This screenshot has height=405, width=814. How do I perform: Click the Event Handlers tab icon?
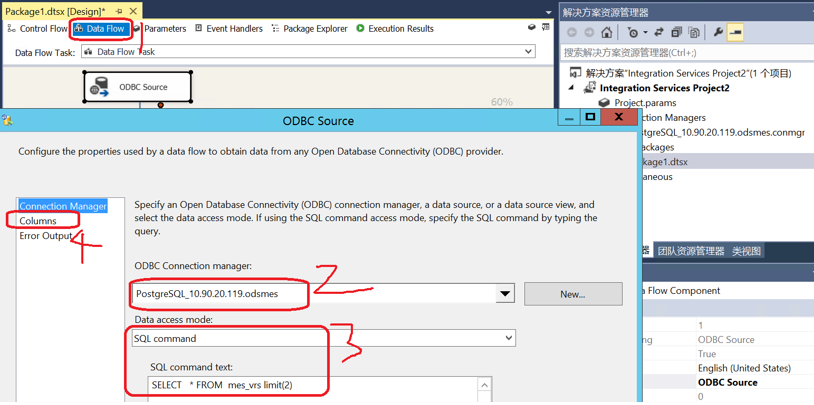coord(198,29)
